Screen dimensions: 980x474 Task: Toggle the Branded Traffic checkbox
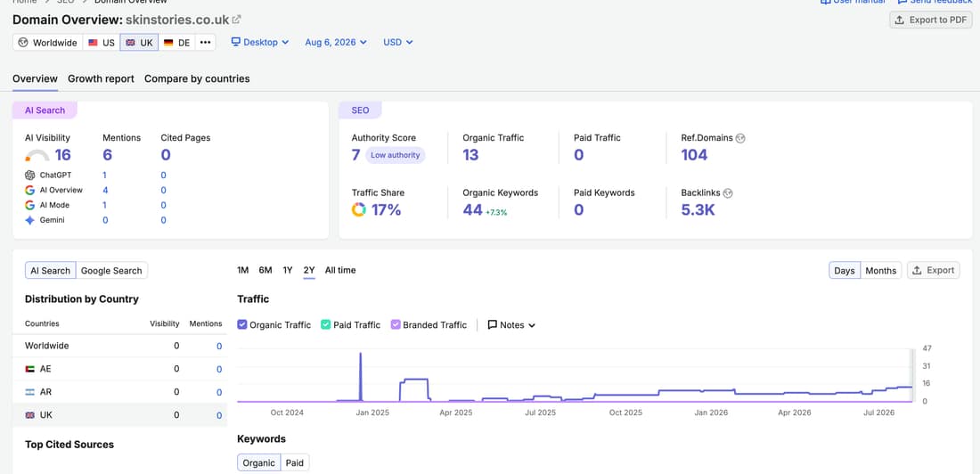point(395,324)
